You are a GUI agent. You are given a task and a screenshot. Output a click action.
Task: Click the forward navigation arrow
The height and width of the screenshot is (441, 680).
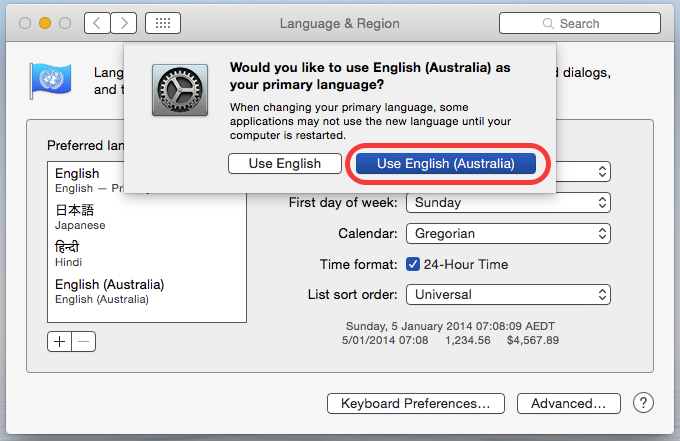click(x=124, y=23)
